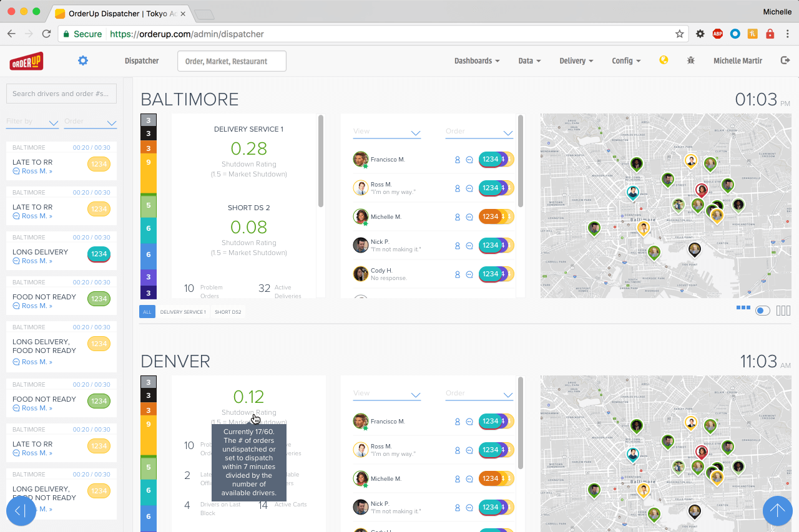
Task: Click Denver driver list scrollbar
Action: click(521, 423)
